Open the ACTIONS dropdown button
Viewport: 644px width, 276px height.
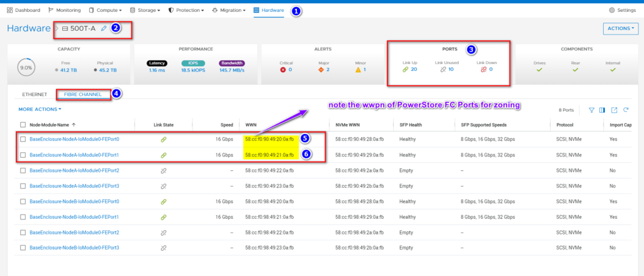621,28
